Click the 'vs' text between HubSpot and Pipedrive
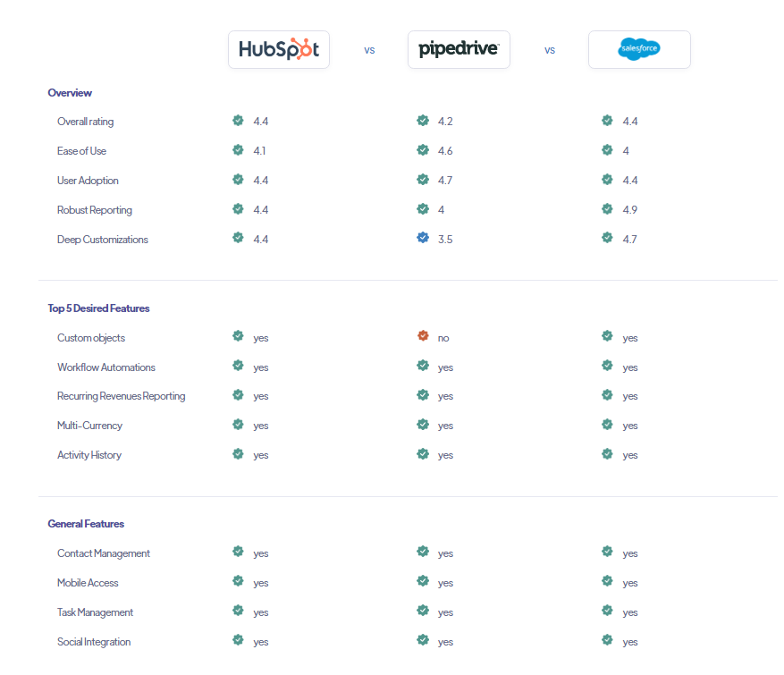 pos(369,50)
